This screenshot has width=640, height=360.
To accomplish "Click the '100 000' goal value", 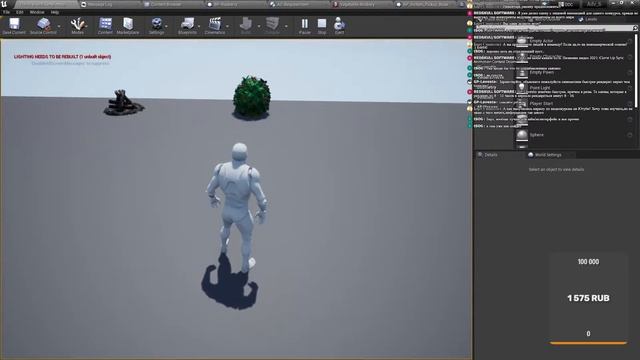I will tap(588, 262).
